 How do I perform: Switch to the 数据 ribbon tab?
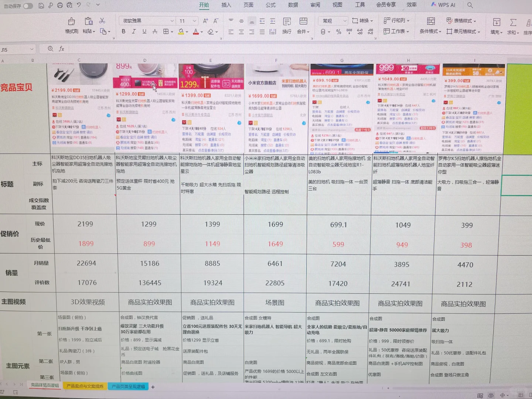[x=293, y=5]
